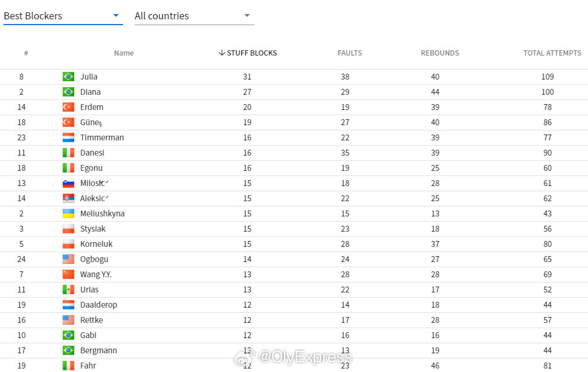Sort by FAULTS column header
The width and height of the screenshot is (588, 372).
(350, 53)
